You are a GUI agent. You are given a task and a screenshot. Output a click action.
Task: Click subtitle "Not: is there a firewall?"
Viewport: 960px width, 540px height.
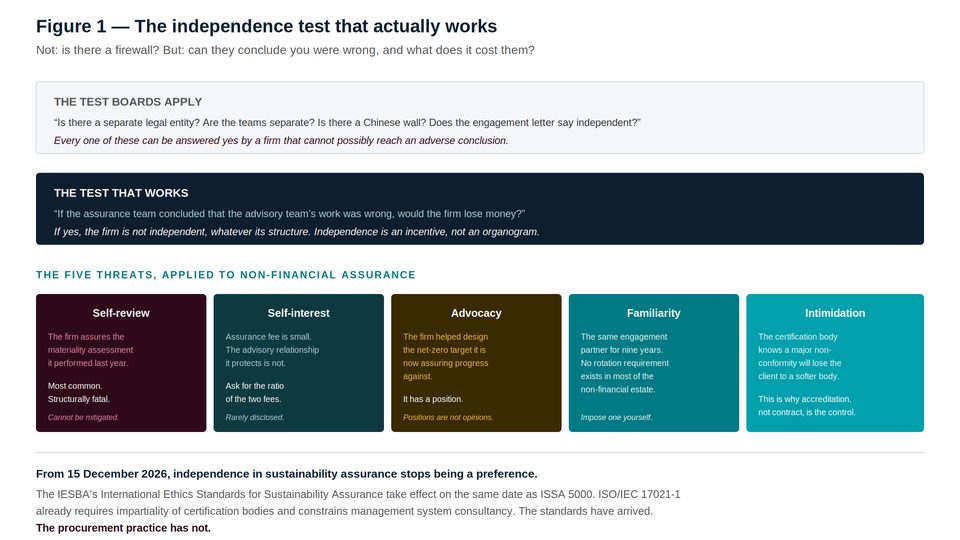[x=98, y=50]
